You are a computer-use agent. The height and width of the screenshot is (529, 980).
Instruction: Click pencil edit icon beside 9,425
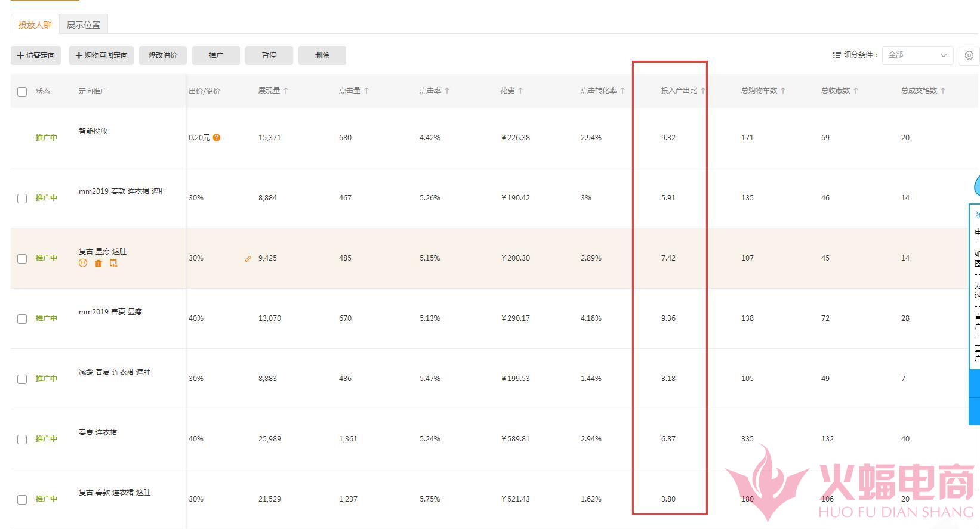(x=248, y=259)
